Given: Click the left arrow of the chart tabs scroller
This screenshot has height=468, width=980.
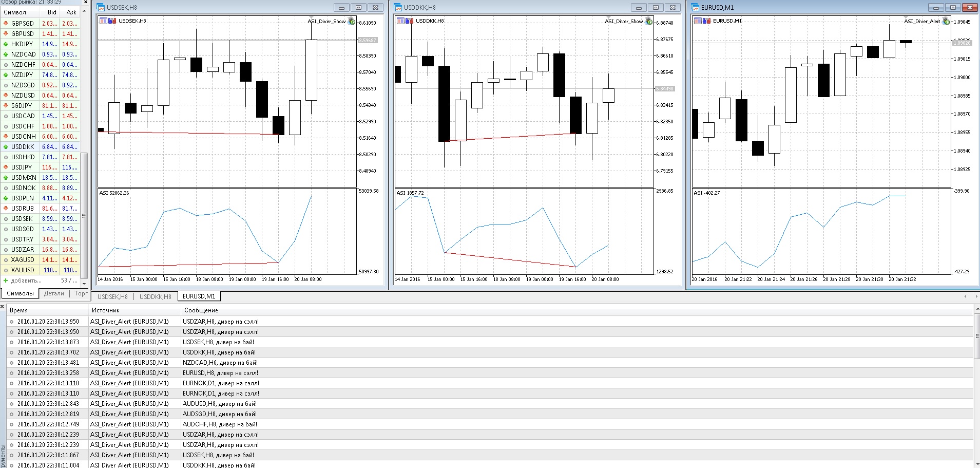Looking at the screenshot, I should (x=965, y=296).
